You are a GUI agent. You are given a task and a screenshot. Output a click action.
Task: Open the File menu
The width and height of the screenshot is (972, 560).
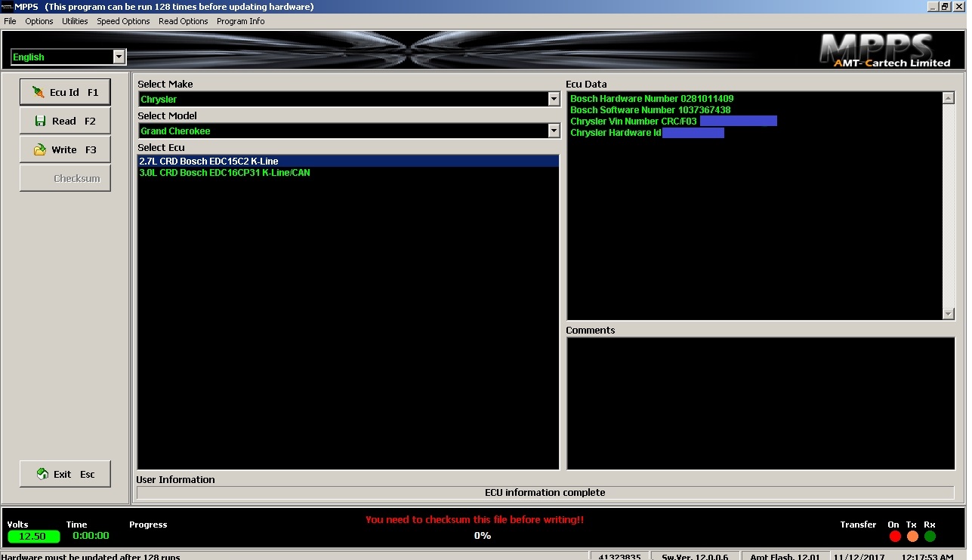tap(10, 21)
